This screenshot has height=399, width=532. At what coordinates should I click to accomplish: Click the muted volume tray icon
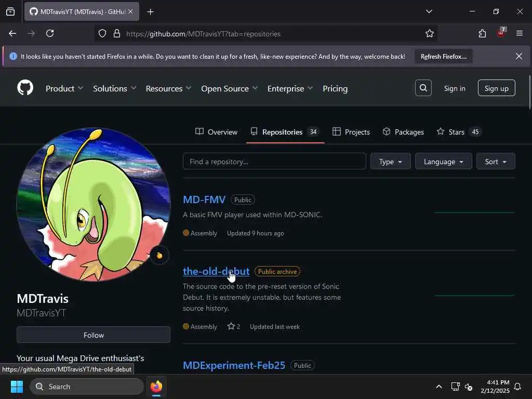(x=469, y=387)
